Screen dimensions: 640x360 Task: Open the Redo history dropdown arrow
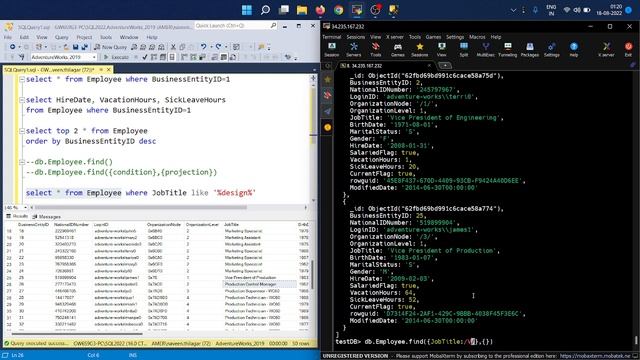(x=225, y=47)
